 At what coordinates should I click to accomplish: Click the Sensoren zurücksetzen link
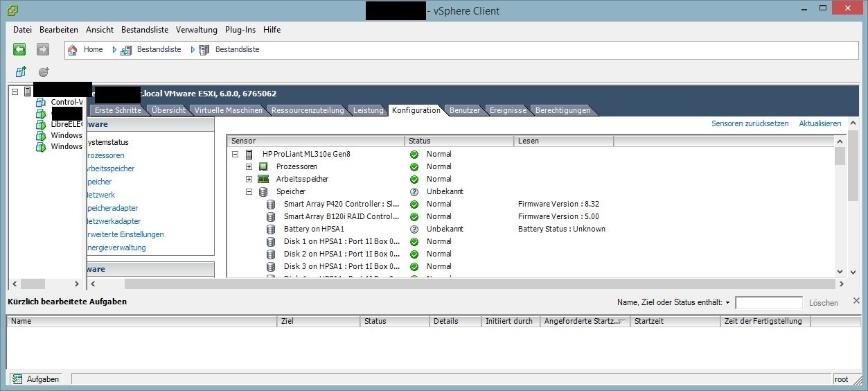(750, 123)
